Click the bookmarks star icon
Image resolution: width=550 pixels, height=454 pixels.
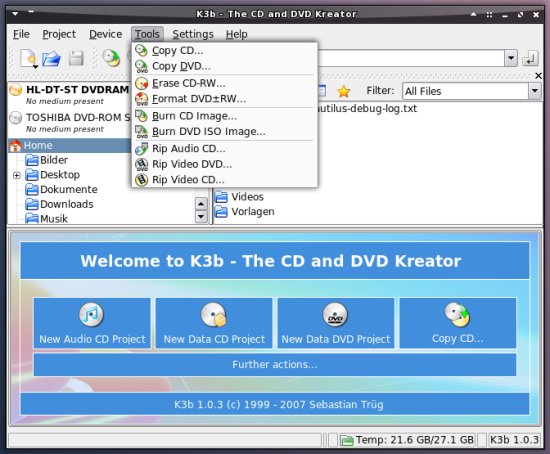coord(343,91)
